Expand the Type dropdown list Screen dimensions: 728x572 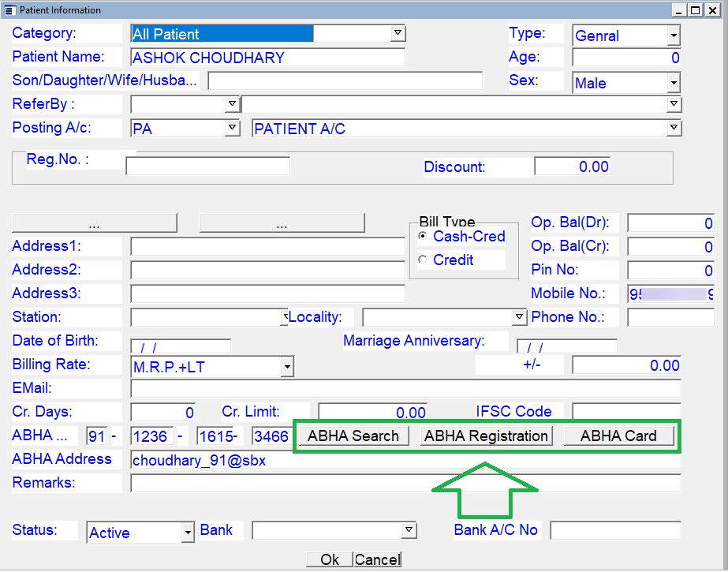(673, 36)
